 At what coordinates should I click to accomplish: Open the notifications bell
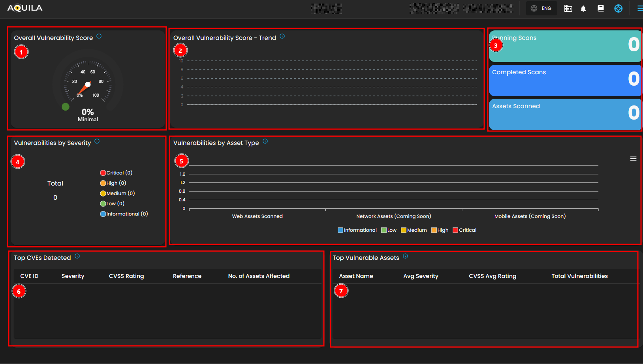click(x=583, y=9)
